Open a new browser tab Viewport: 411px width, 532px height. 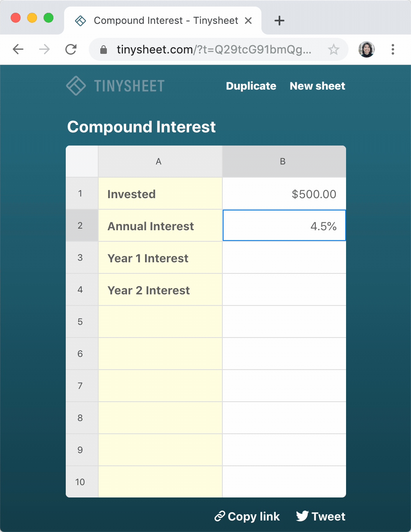click(x=279, y=21)
